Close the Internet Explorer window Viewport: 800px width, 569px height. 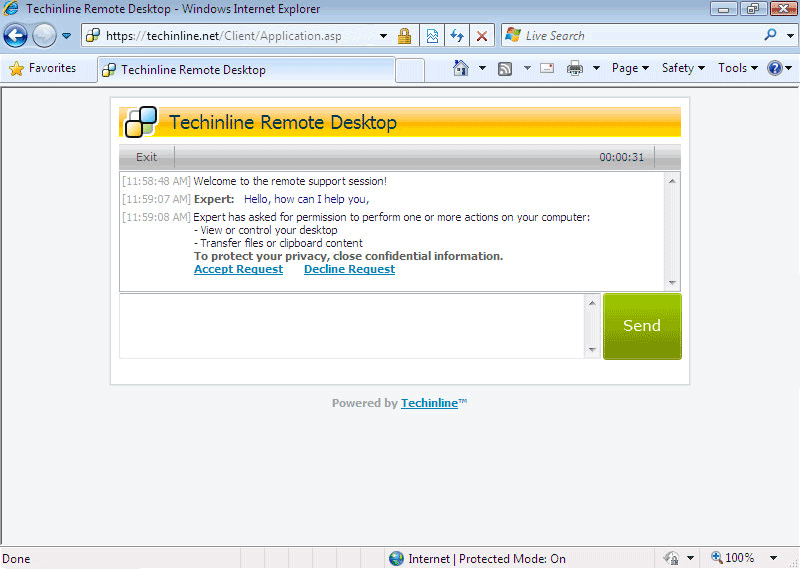click(x=783, y=9)
